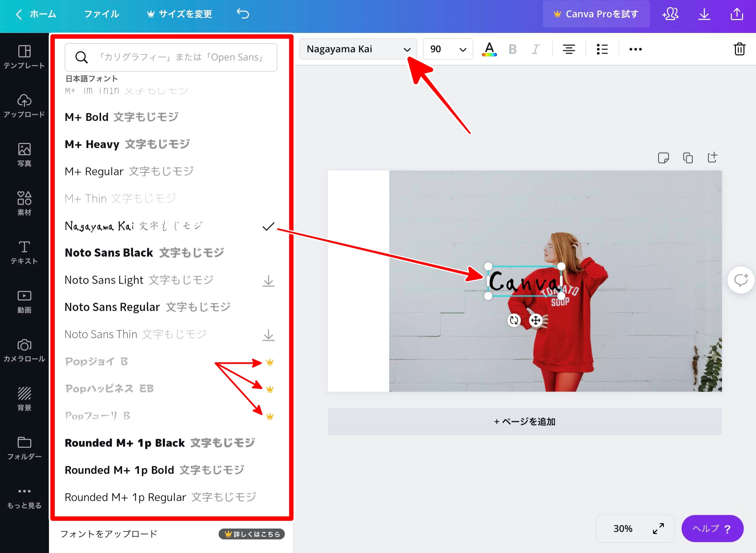
Task: Click the Canva text box on canvas
Action: pos(525,281)
